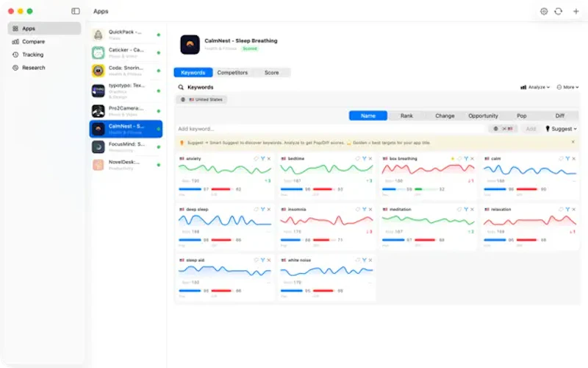This screenshot has width=588, height=368.
Task: Open the Analyze dropdown
Action: coord(535,87)
